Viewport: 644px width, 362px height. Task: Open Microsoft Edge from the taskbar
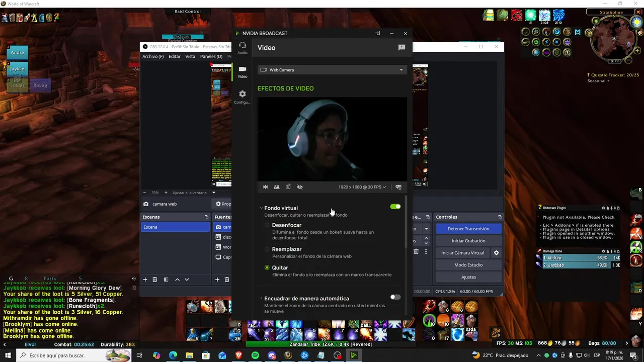[x=173, y=355]
